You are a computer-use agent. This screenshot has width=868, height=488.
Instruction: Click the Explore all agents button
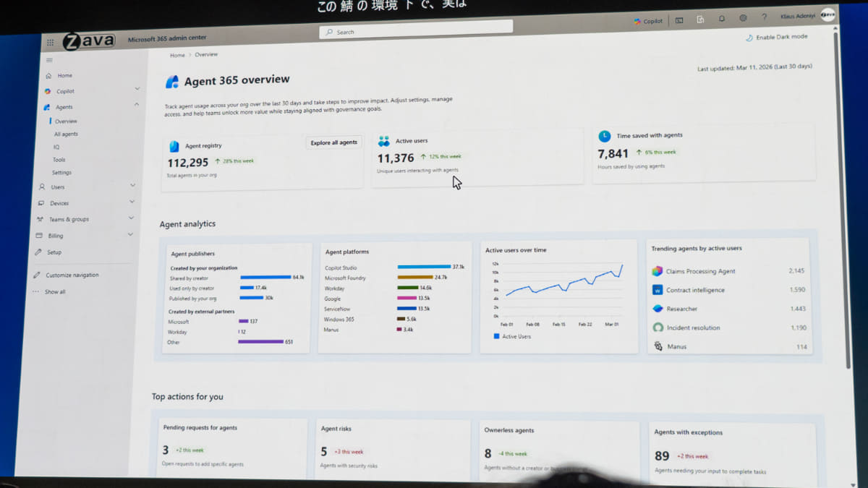[334, 142]
